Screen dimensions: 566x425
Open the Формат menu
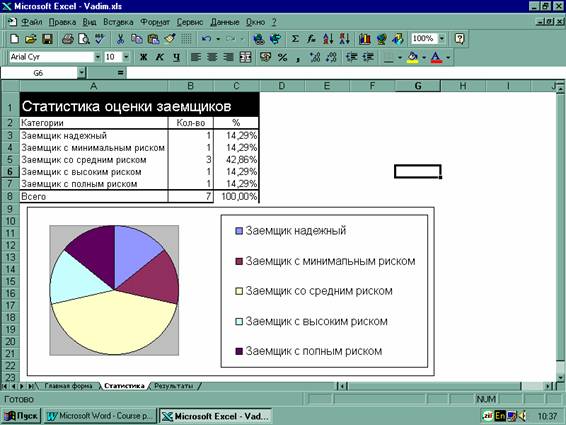[155, 22]
